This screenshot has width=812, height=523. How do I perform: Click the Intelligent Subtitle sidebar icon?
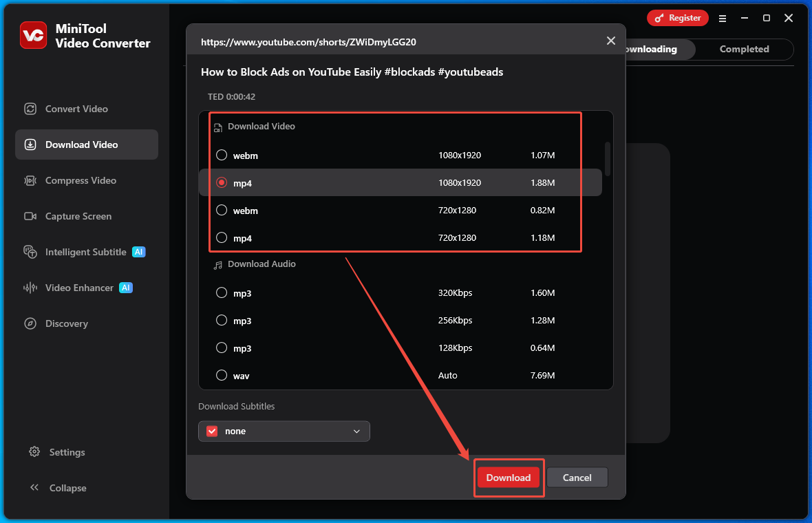30,252
